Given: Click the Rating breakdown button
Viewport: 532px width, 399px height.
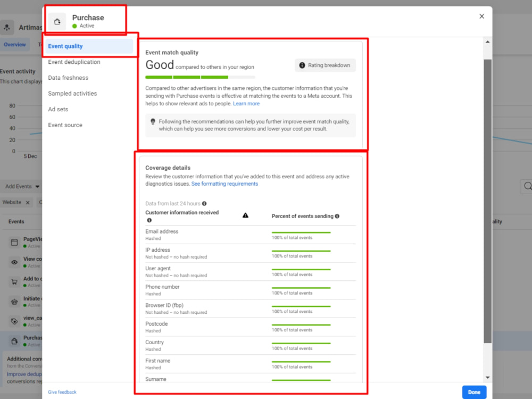Looking at the screenshot, I should [x=325, y=65].
